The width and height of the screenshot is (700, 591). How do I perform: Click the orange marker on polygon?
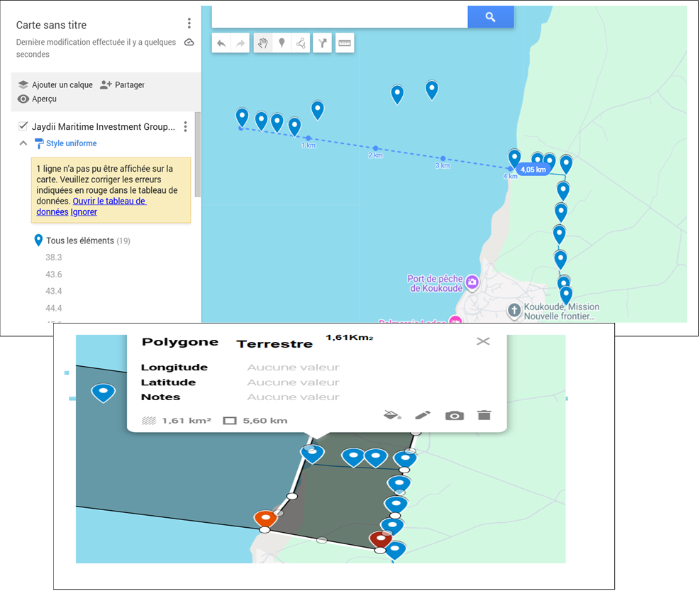[266, 519]
